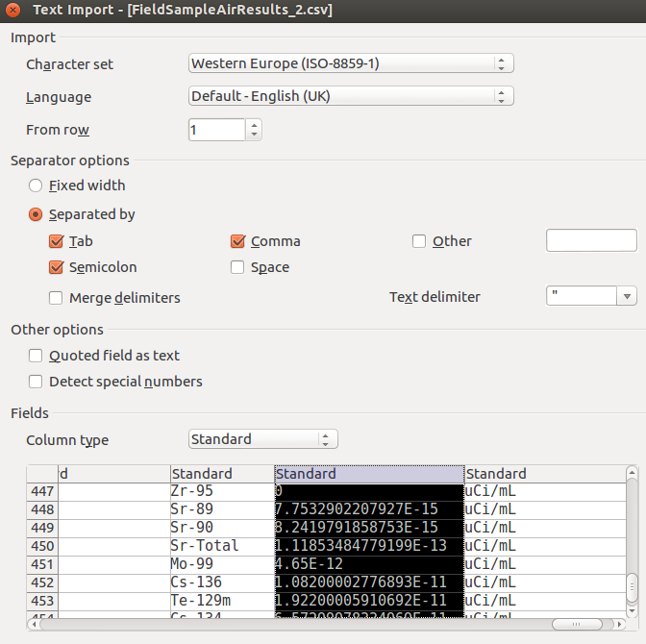Check Quoted field as text
Viewport: 646px width, 644px height.
coord(37,356)
